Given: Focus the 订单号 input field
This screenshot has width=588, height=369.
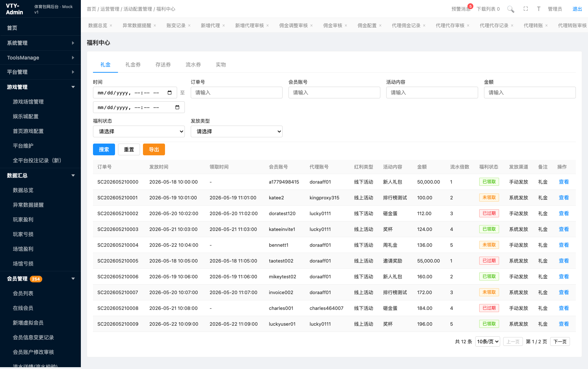Looking at the screenshot, I should tap(237, 93).
